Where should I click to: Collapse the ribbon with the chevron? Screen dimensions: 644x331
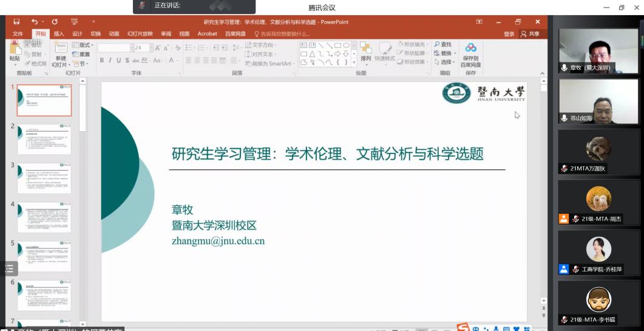click(543, 73)
